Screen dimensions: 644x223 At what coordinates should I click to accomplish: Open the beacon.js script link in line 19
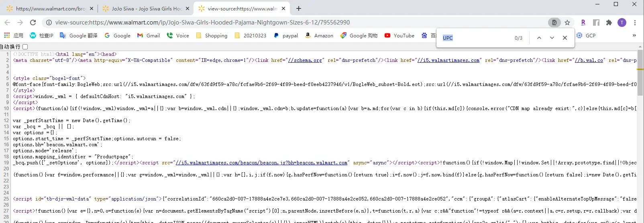(x=261, y=163)
